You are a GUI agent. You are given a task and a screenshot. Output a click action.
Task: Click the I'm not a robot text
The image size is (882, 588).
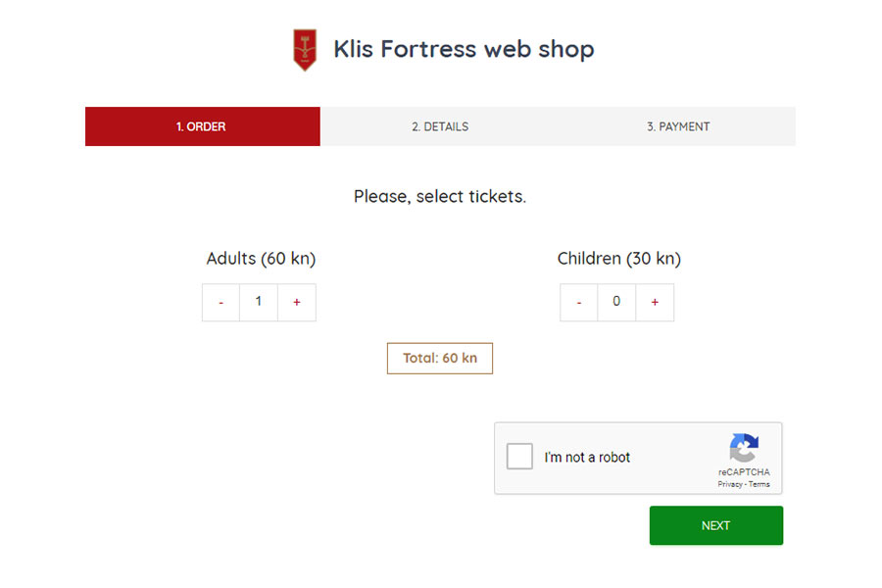[587, 458]
